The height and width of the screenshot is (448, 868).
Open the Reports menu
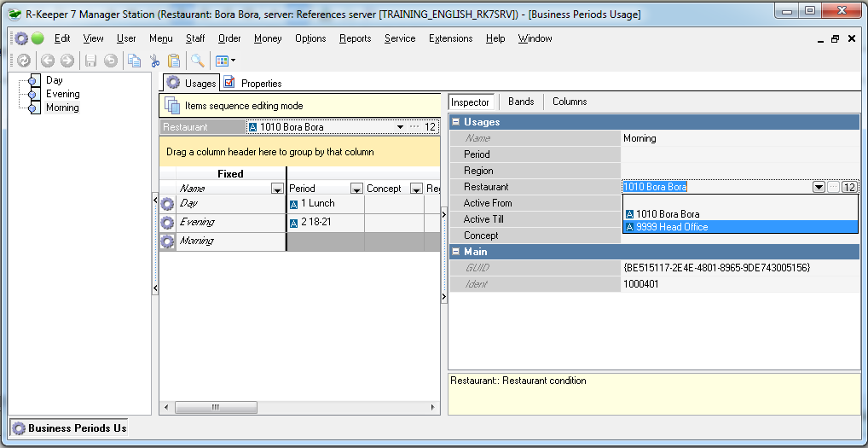pos(355,38)
